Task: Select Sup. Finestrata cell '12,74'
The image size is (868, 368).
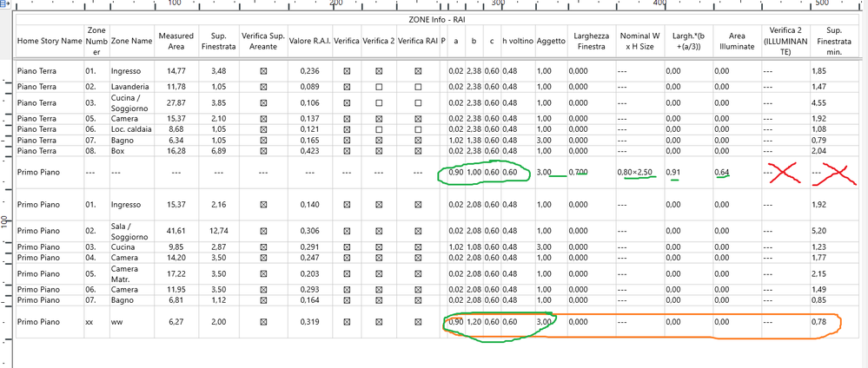Action: [218, 231]
